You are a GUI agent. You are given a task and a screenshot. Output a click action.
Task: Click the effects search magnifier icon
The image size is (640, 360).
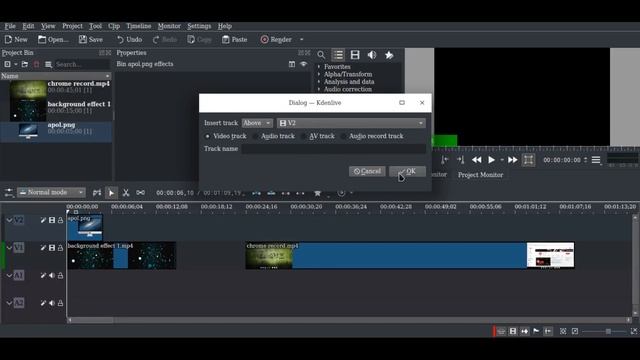point(321,55)
